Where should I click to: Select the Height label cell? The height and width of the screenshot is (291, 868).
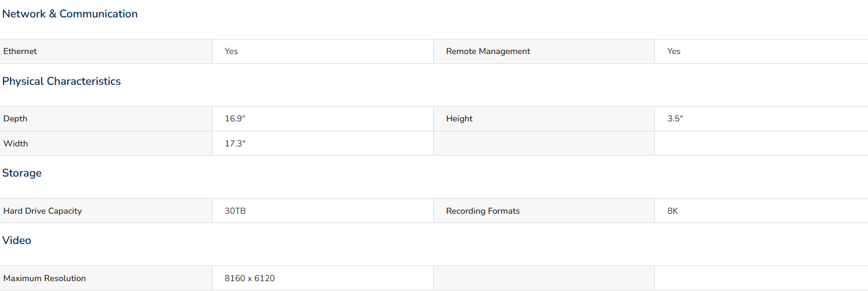(544, 118)
